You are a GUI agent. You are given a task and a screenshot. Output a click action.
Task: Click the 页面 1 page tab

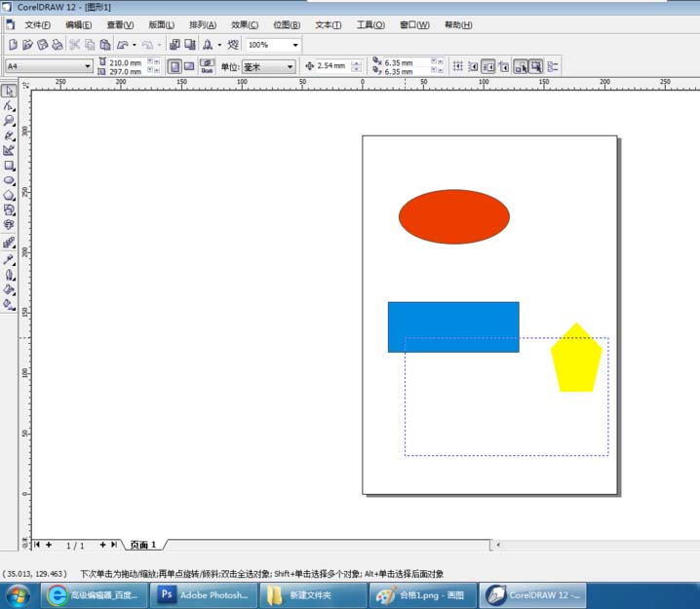tap(142, 545)
